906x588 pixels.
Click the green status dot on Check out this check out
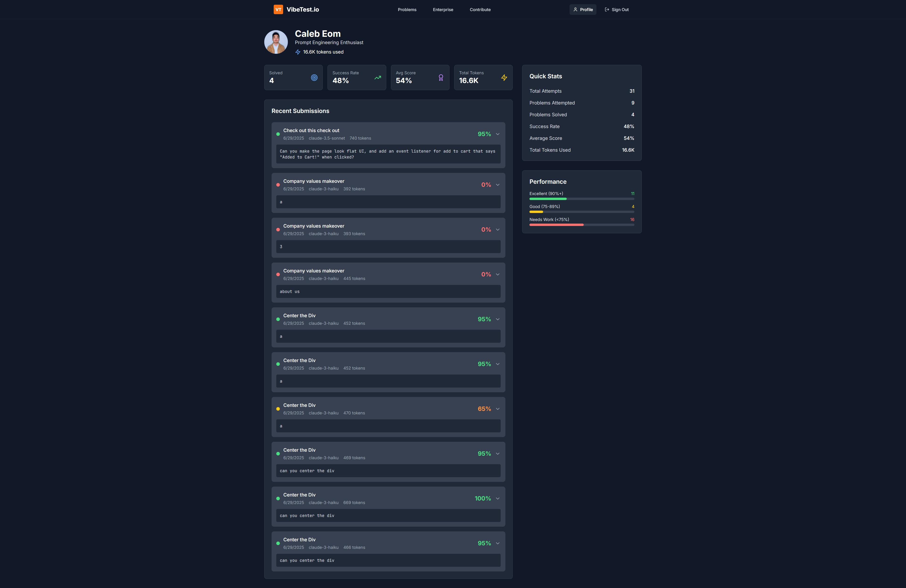(278, 134)
